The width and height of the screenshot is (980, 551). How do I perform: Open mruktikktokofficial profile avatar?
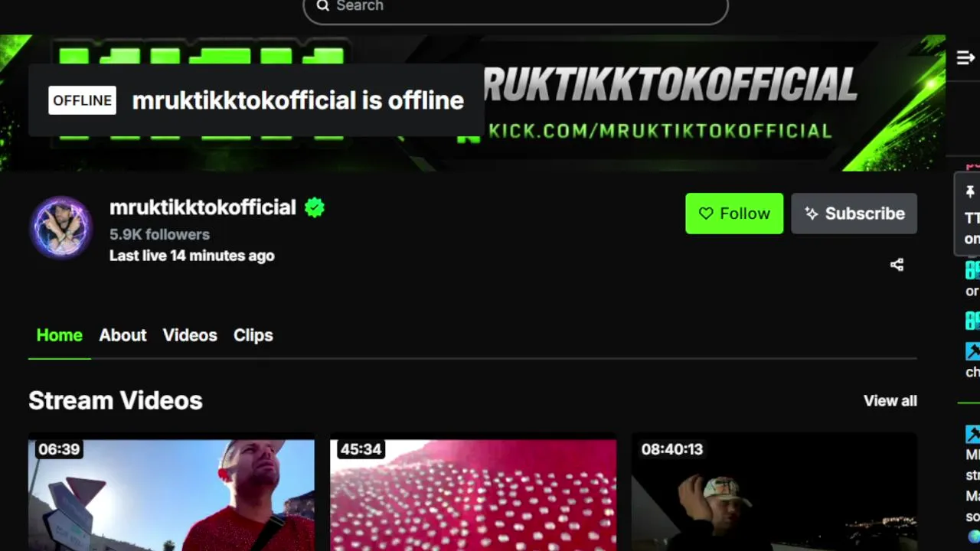[61, 227]
